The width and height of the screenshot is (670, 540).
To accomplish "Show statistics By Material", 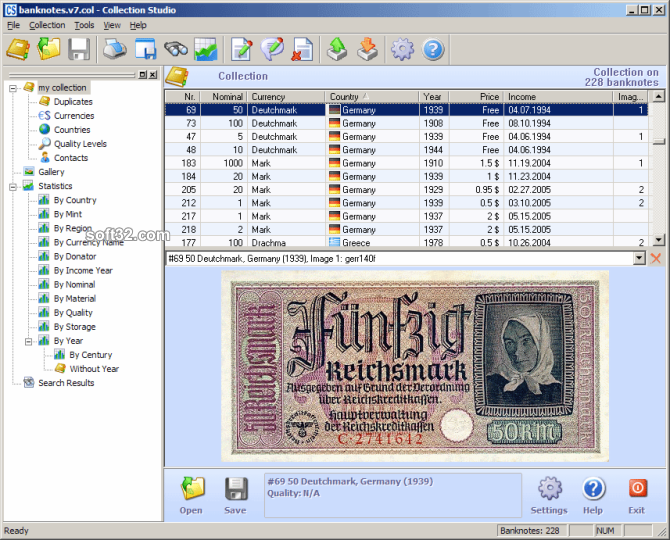I will coord(74,299).
